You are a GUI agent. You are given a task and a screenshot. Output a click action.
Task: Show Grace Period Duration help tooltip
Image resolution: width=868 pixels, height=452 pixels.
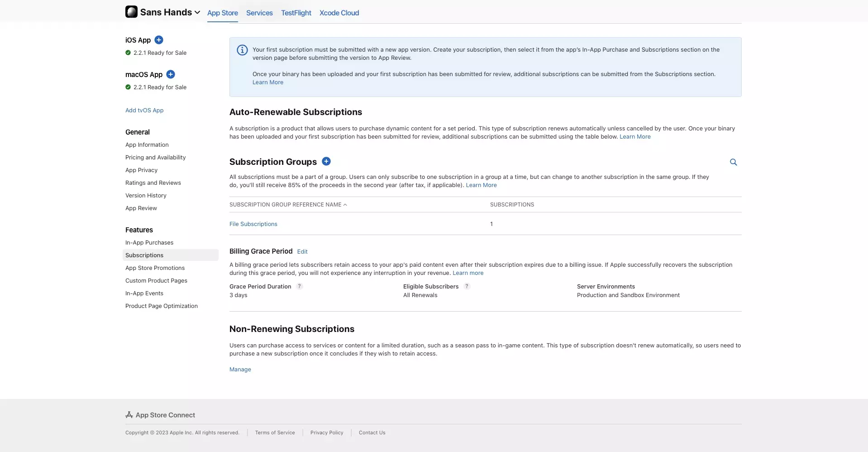pyautogui.click(x=299, y=286)
